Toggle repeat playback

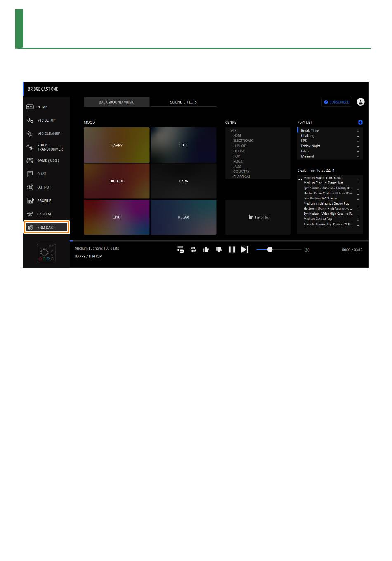pyautogui.click(x=193, y=250)
